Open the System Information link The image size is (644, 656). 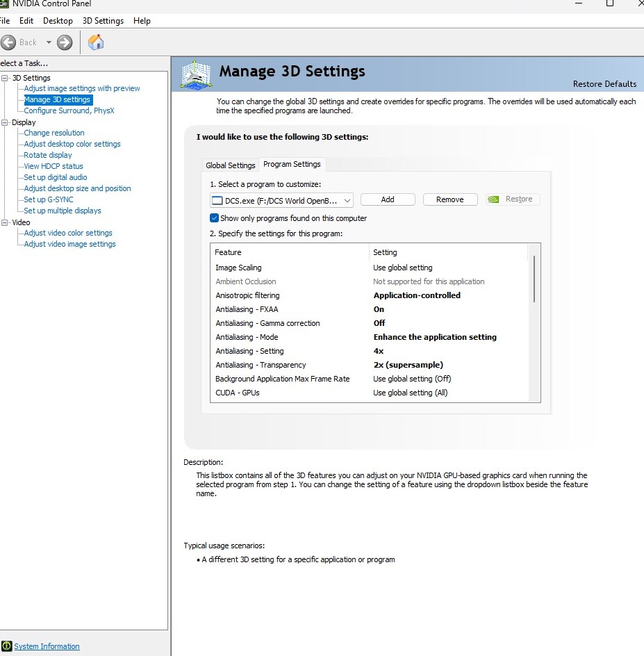(x=47, y=646)
